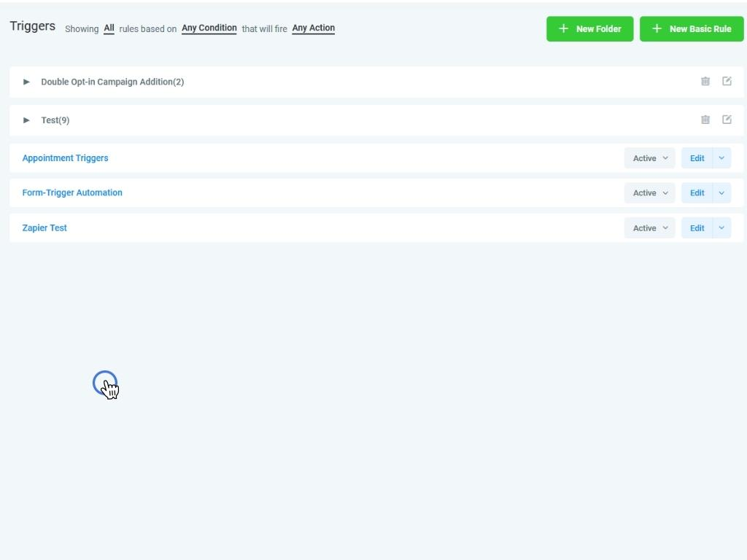Edit the Appointment Triggers rule
Screen dimensions: 747x560
point(697,158)
